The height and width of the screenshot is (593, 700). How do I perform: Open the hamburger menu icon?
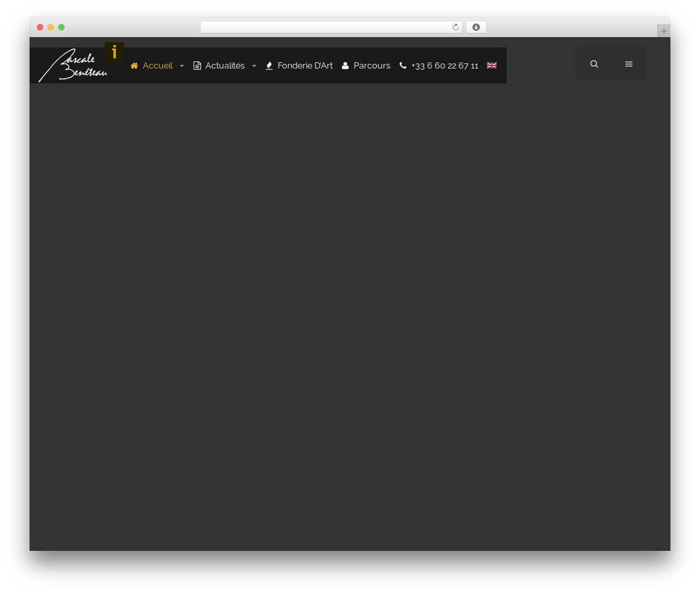point(629,64)
